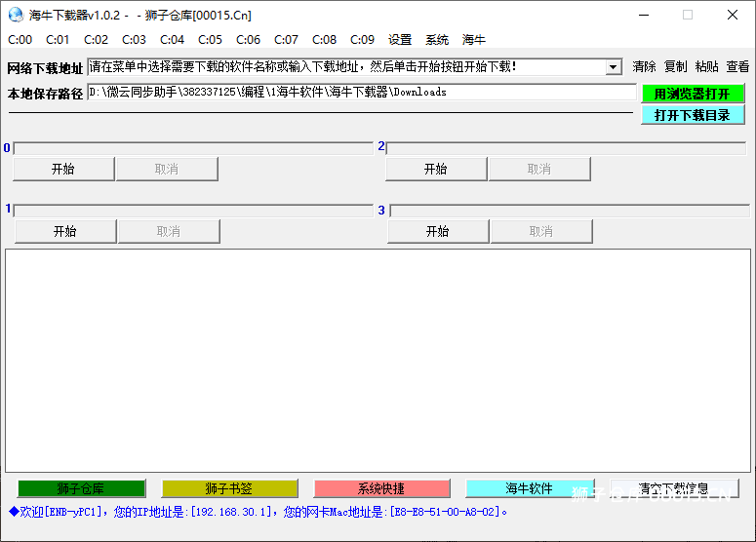Start download slot 3 with 开始
The width and height of the screenshot is (756, 542).
[x=438, y=231]
